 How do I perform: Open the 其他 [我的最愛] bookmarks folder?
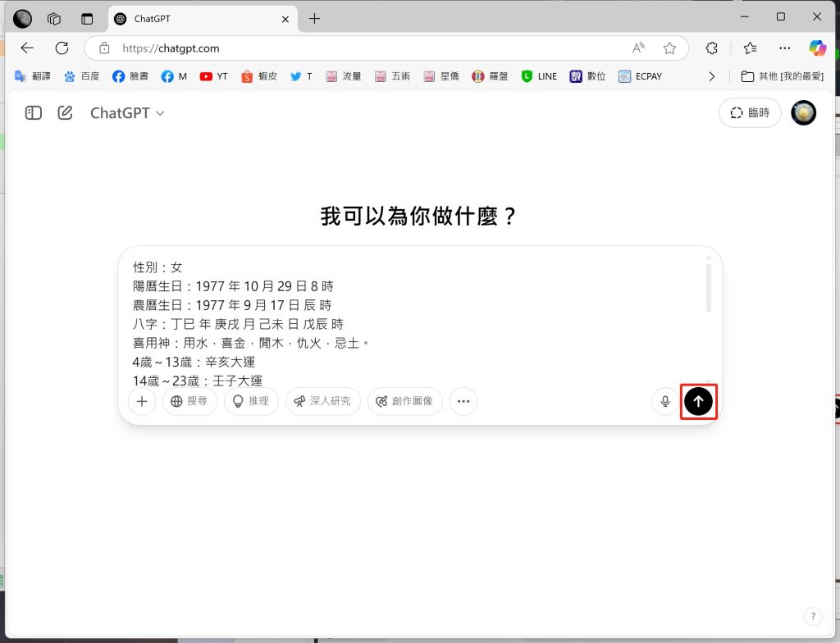click(x=783, y=76)
